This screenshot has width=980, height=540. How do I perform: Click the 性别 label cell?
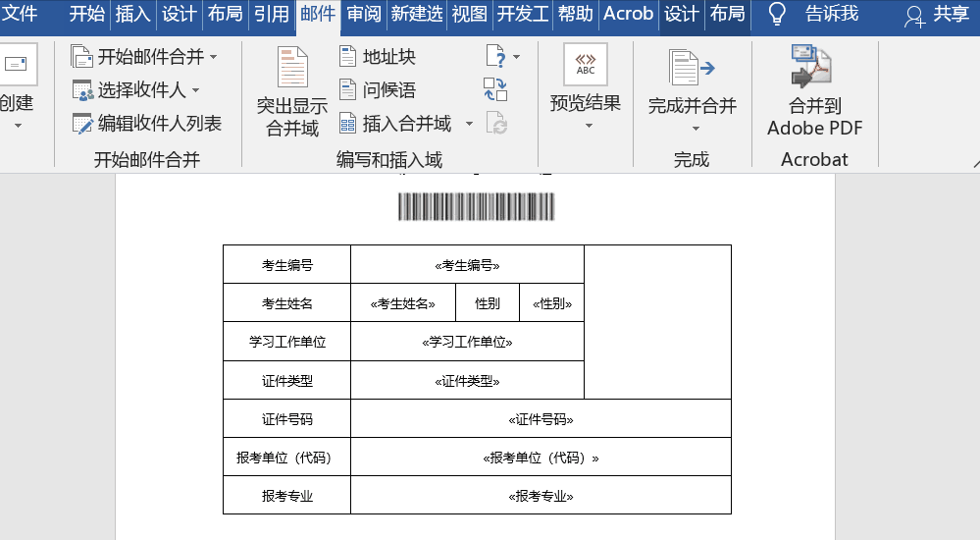[x=488, y=303]
